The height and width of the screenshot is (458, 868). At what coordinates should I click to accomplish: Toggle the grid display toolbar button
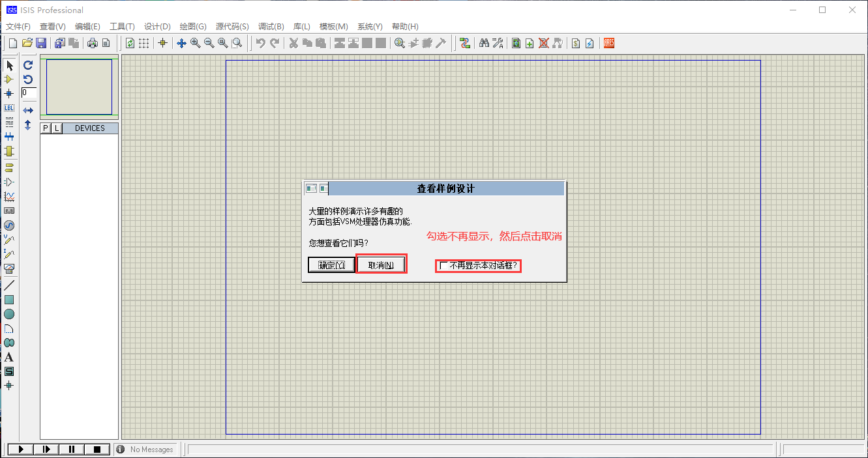(143, 43)
